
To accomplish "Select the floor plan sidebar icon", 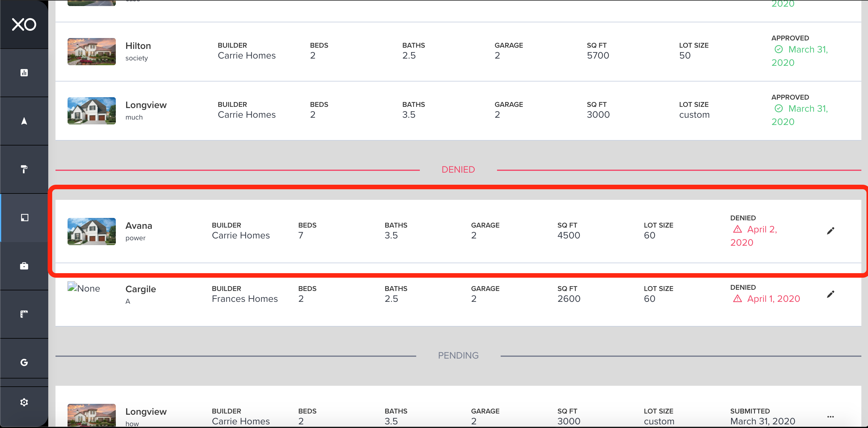I will coord(24,218).
